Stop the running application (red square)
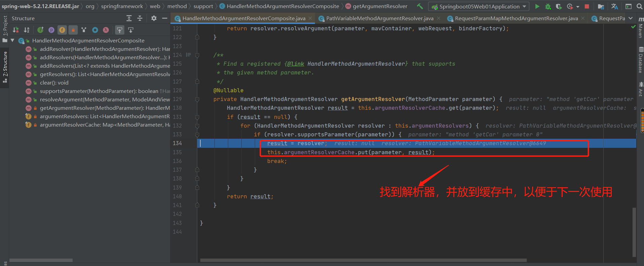This screenshot has height=266, width=644. click(587, 6)
